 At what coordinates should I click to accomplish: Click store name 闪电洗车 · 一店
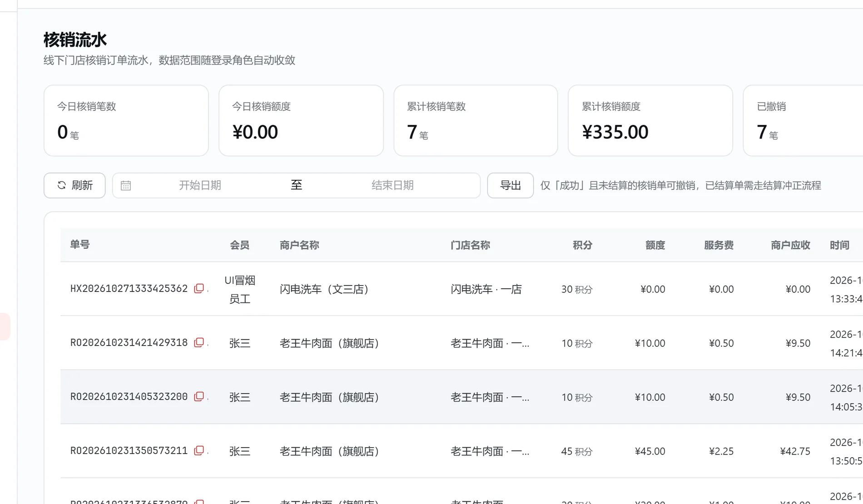point(486,289)
